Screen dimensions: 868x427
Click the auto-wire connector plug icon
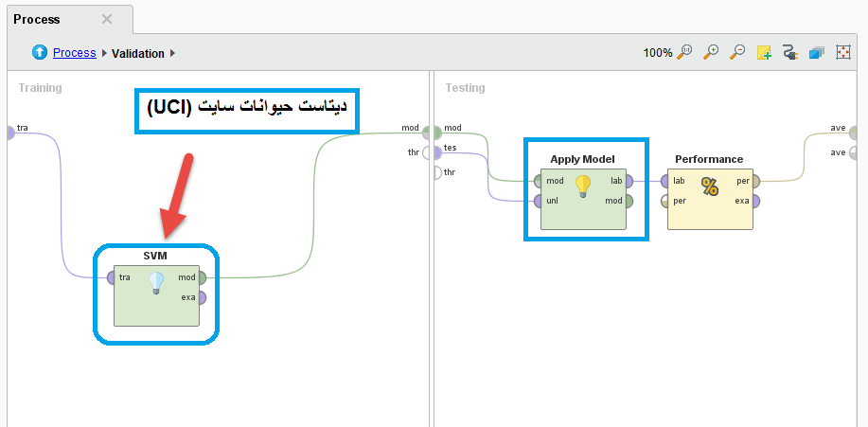[x=789, y=53]
